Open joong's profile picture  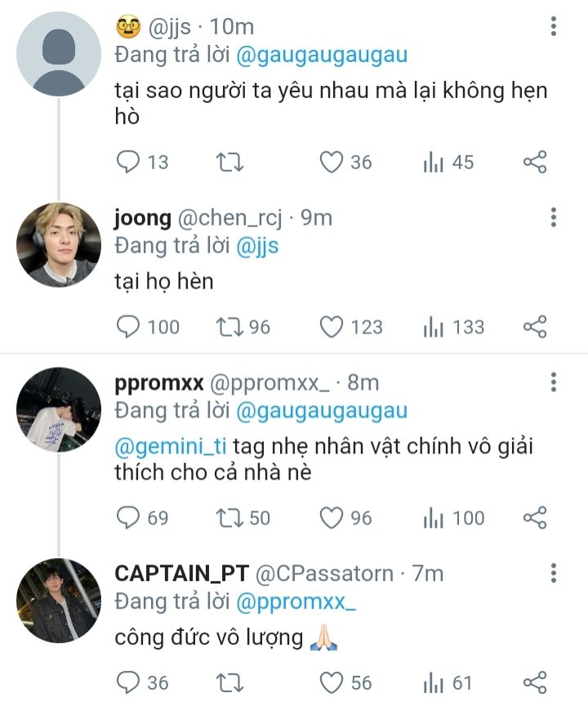[58, 245]
